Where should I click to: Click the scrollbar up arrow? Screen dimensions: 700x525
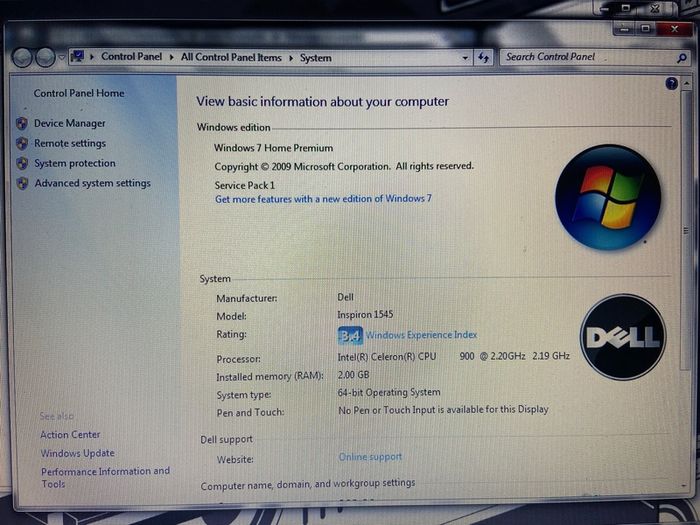click(685, 83)
